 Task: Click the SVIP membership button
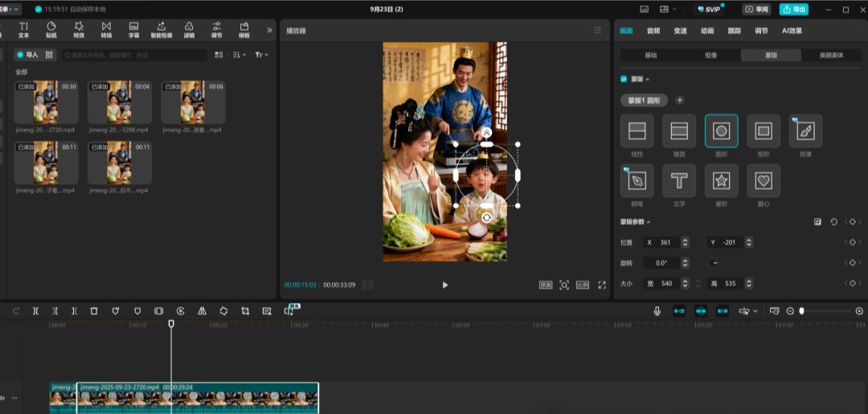tap(710, 10)
